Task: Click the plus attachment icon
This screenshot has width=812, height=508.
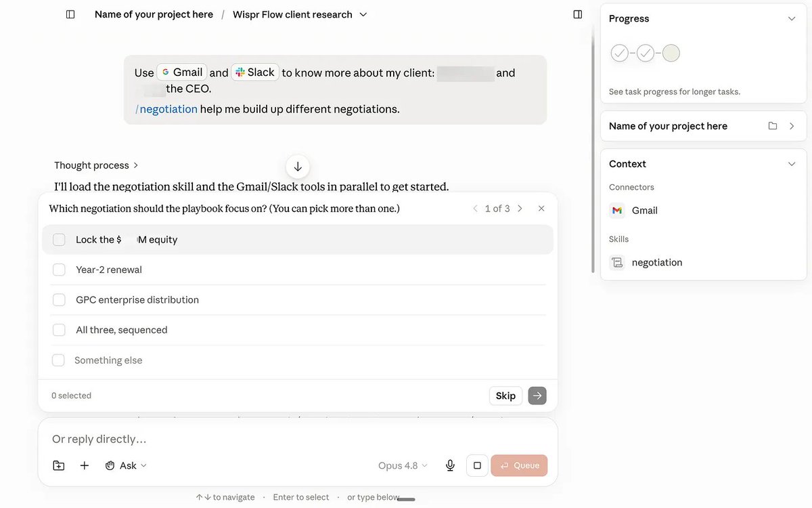Action: click(x=85, y=465)
